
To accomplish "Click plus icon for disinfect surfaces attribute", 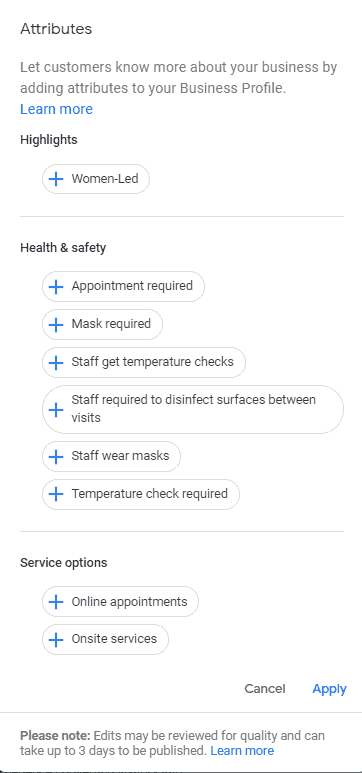I will [x=56, y=410].
